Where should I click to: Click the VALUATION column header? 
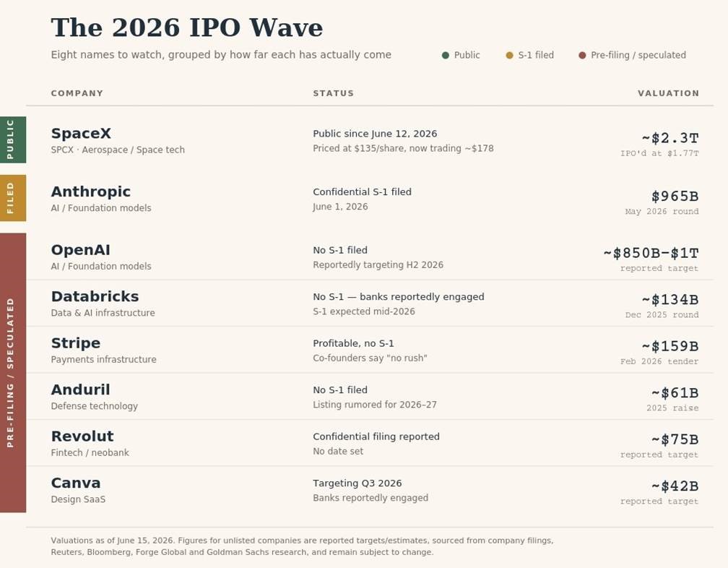click(668, 93)
